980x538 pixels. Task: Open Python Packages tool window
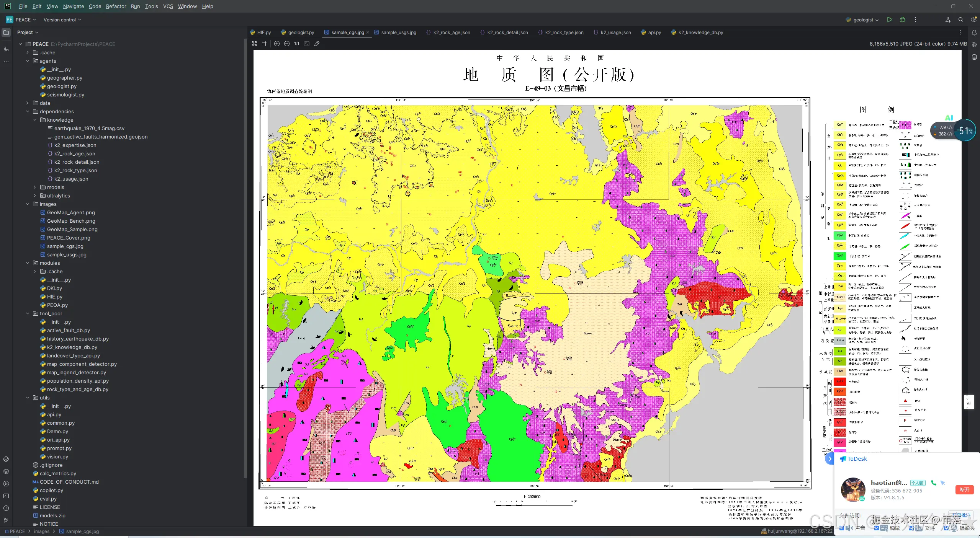click(x=6, y=471)
